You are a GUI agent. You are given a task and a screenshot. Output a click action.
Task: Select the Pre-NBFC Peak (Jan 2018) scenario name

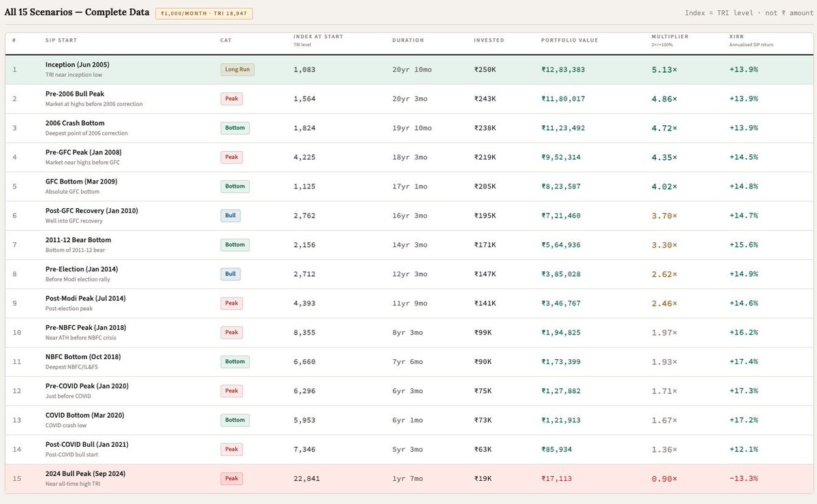[x=86, y=328]
